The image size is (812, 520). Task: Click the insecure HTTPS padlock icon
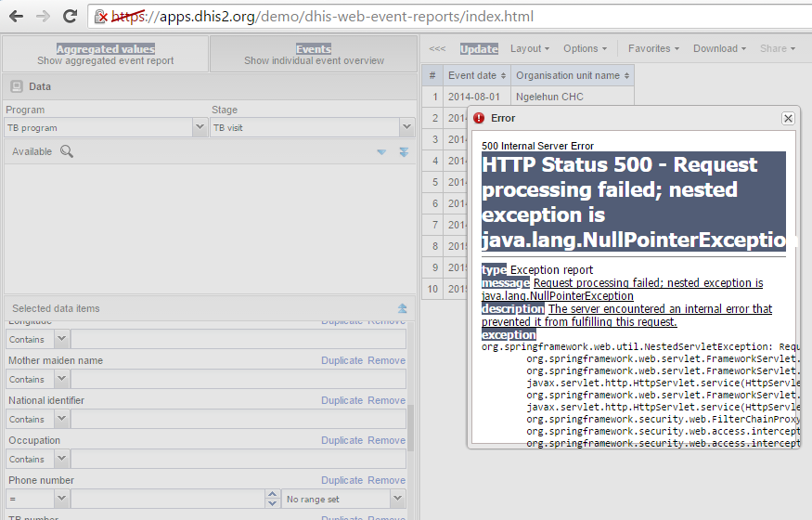pos(101,17)
